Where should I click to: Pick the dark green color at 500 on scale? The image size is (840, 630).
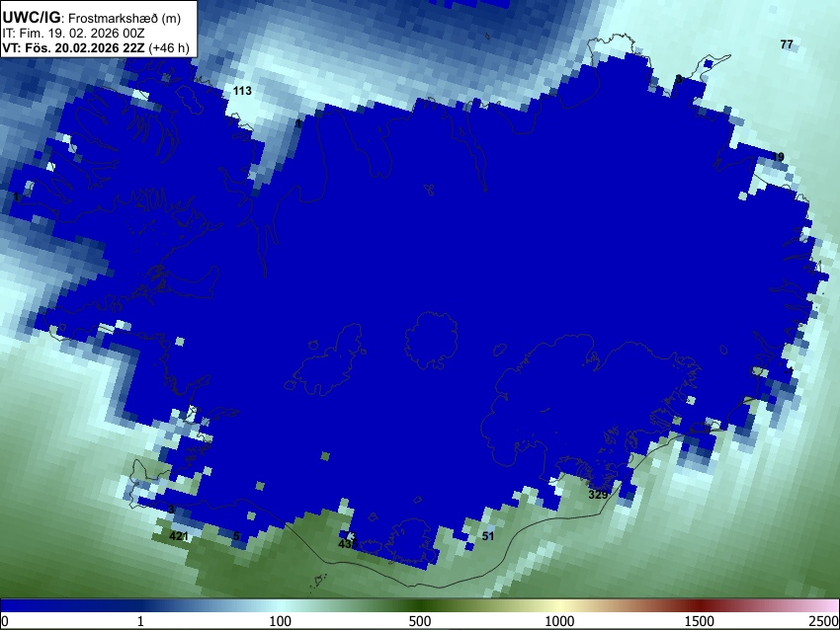point(420,605)
